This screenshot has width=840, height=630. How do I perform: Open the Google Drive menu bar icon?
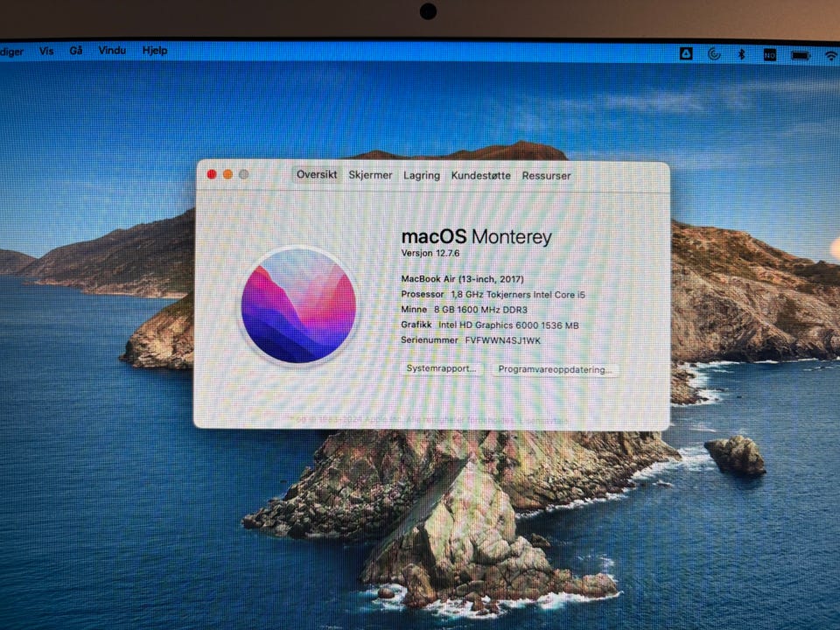pos(686,53)
